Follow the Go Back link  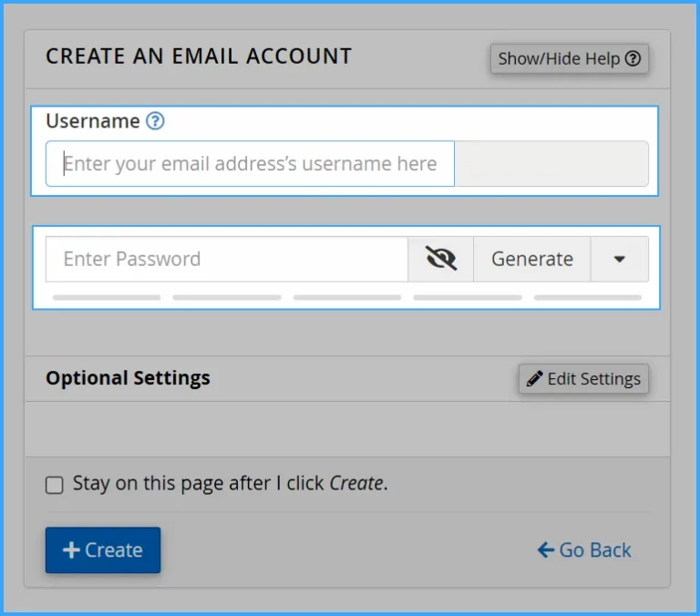tap(584, 550)
